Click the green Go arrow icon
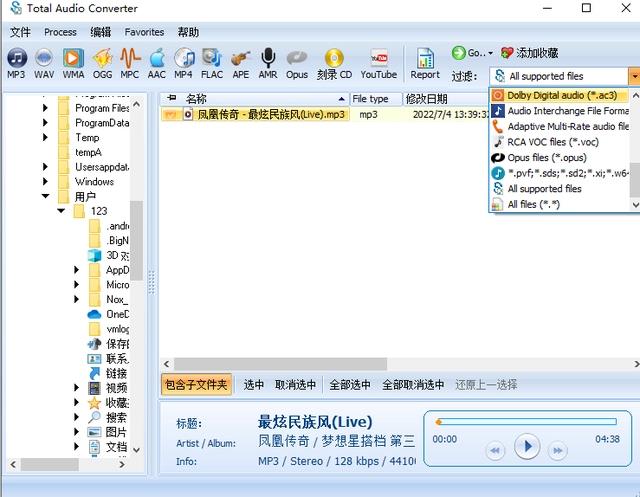Screen dimensions: 640x497 458,53
